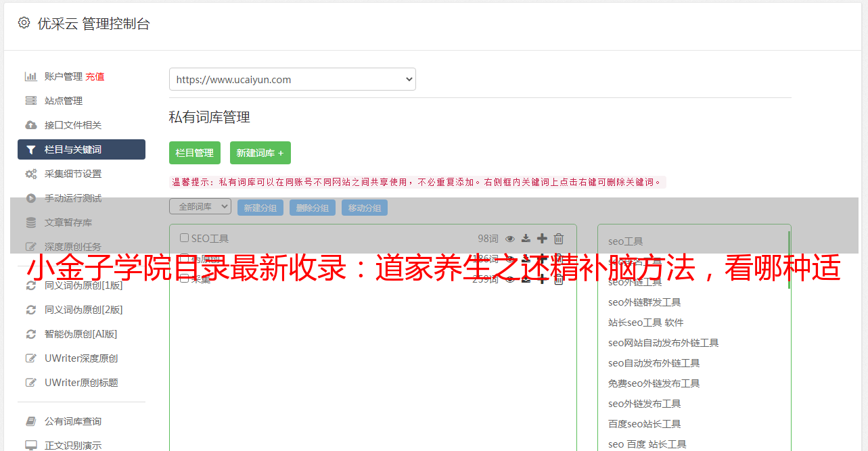Click the '98词' count of SEO工具
Screen dimensions: 868x451
(488, 238)
